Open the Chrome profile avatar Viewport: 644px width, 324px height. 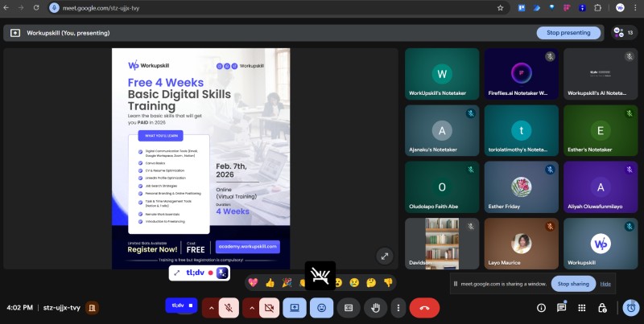pos(620,8)
